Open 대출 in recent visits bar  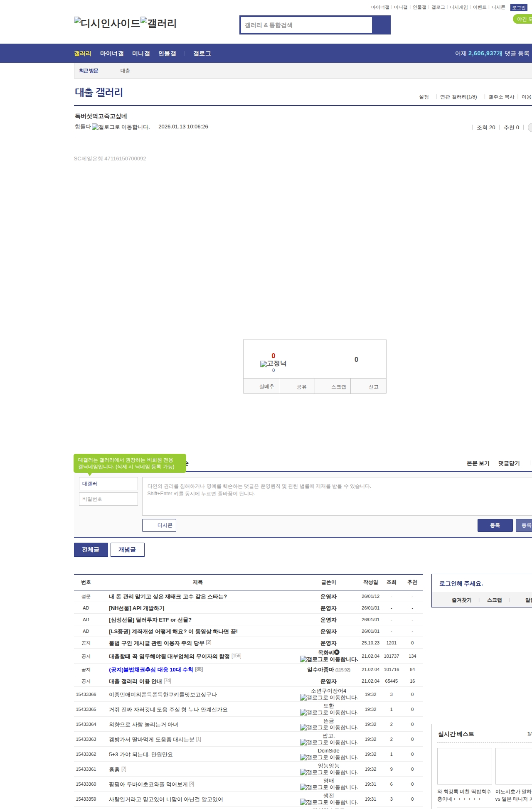[125, 71]
